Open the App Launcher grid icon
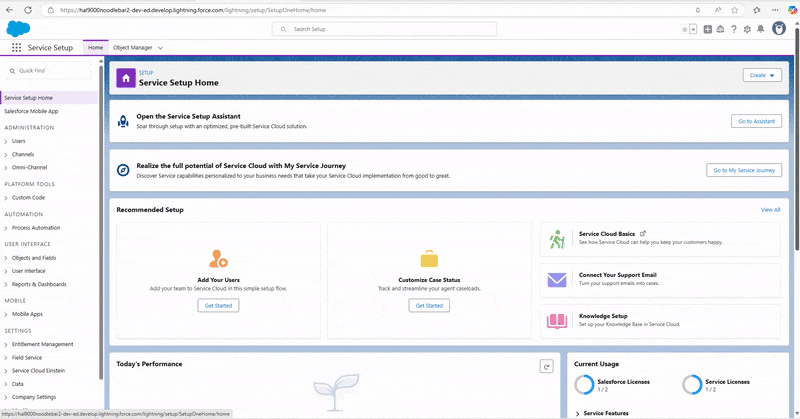The height and width of the screenshot is (419, 800). [x=16, y=47]
